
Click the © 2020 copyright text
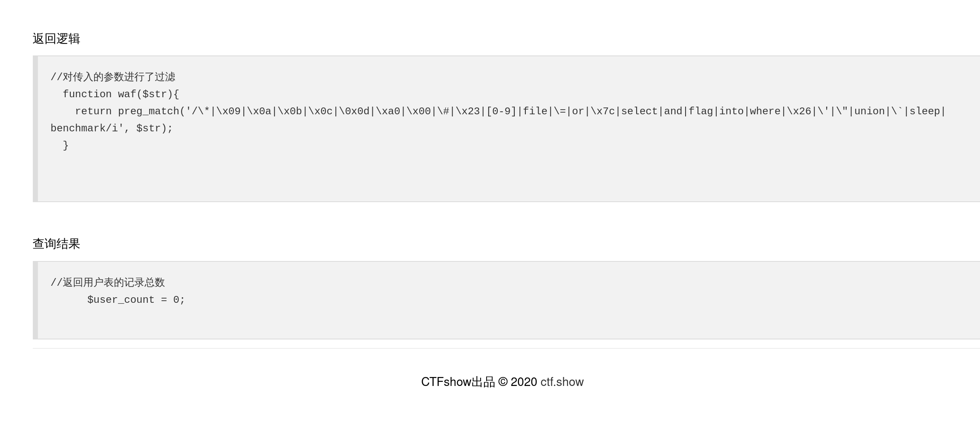point(517,382)
